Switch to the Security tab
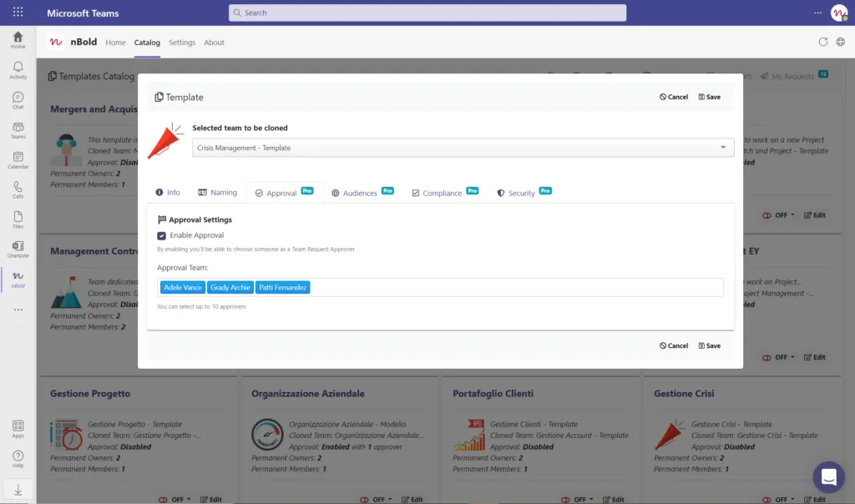855x504 pixels. 524,192
